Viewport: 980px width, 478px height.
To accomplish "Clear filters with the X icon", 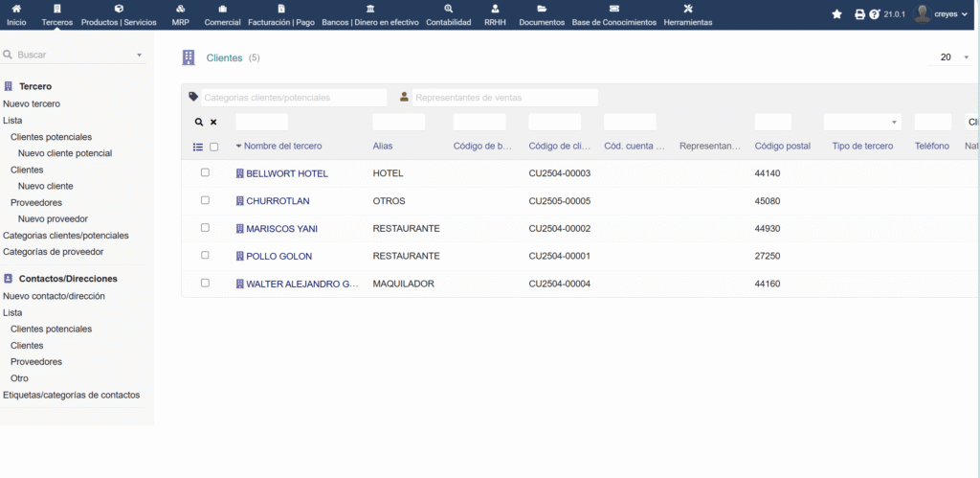I will point(213,123).
